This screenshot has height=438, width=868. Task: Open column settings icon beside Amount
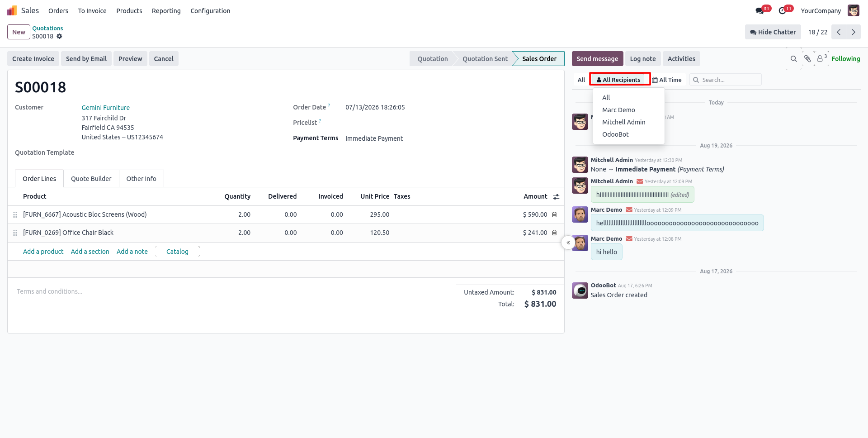pos(556,196)
